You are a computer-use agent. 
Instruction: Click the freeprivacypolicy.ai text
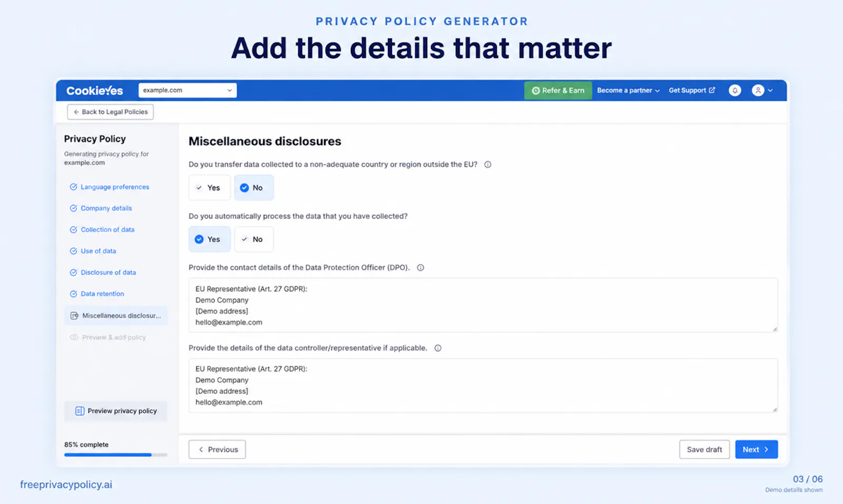tap(66, 485)
